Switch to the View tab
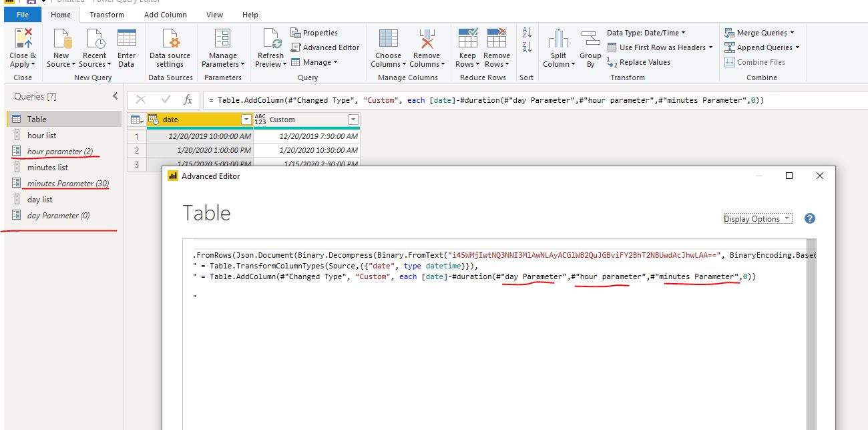The height and width of the screenshot is (430, 868). 215,14
